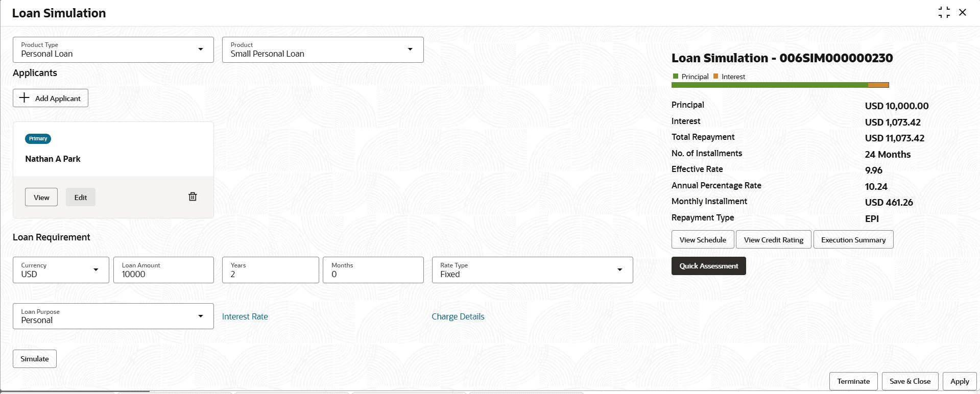This screenshot has width=980, height=394.
Task: Edit the primary applicant Nathan A Park
Action: (x=81, y=198)
